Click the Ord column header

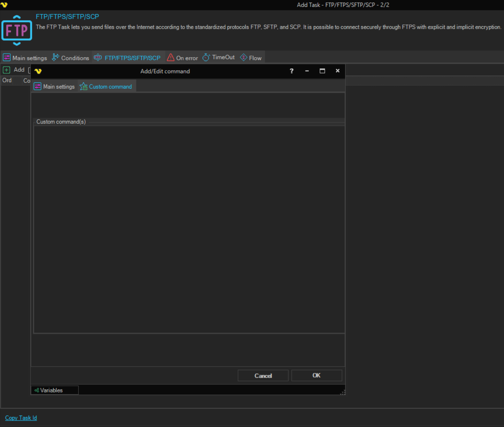pos(7,80)
